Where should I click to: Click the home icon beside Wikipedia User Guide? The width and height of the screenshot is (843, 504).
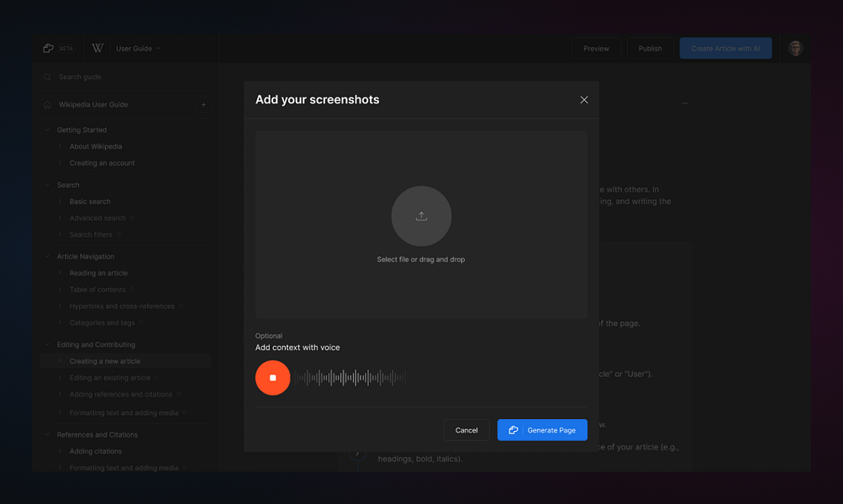pos(47,105)
